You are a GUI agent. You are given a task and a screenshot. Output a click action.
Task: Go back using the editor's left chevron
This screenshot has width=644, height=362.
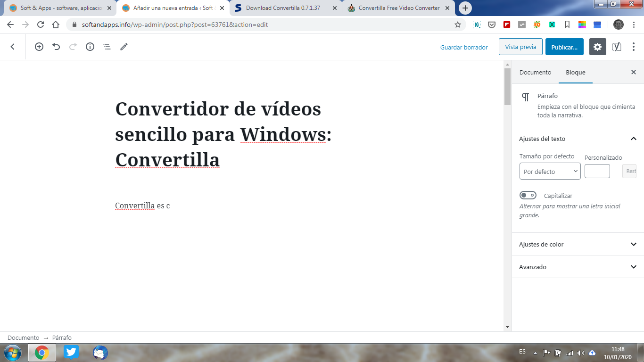13,47
